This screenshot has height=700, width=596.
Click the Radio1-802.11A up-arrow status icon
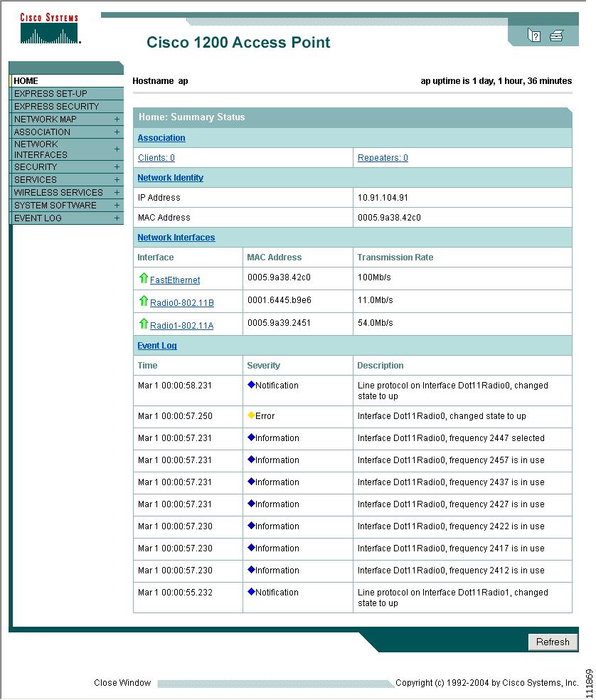(x=143, y=324)
